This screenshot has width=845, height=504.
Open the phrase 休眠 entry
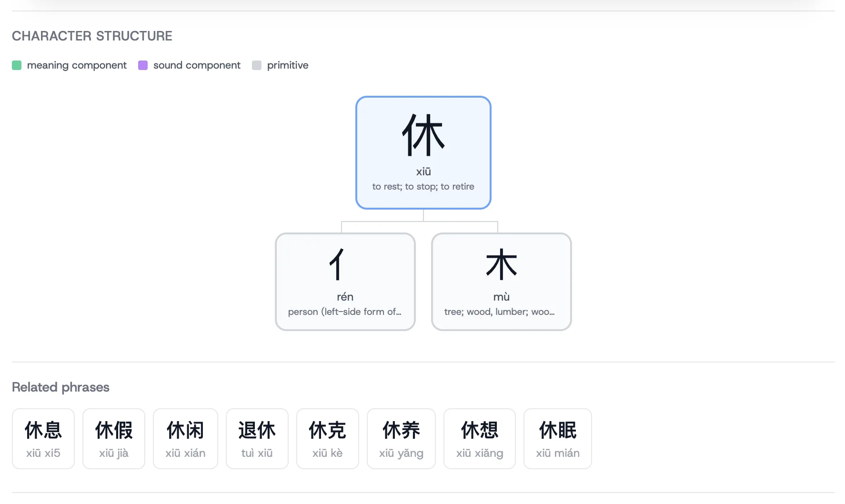tap(557, 438)
